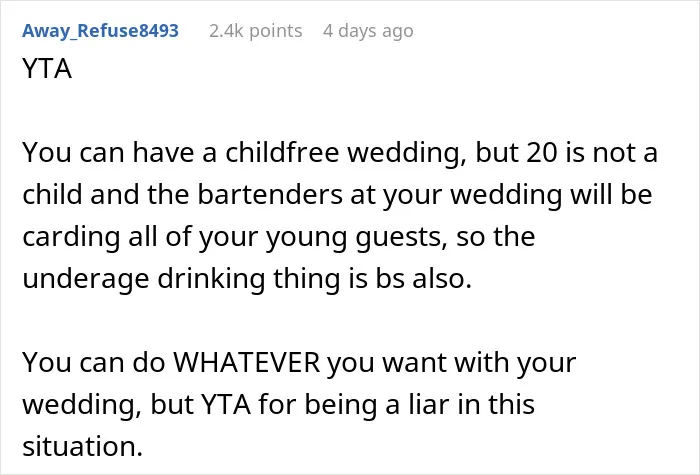This screenshot has height=475, width=700.
Task: Click the word bartenders in the comment
Action: click(x=270, y=194)
